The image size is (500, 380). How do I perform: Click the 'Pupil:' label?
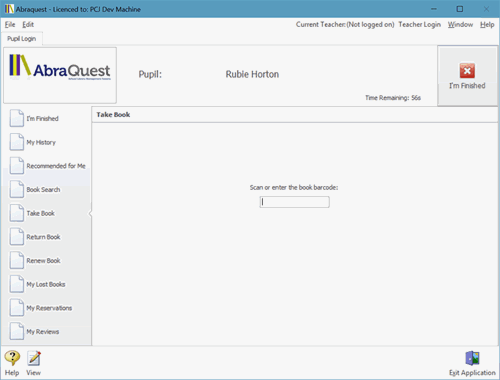(x=150, y=74)
